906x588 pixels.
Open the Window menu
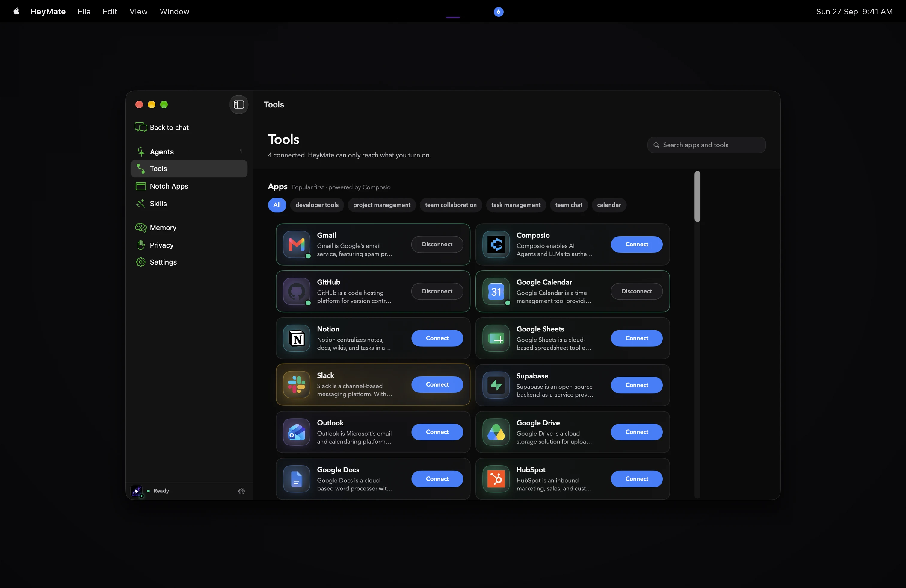pyautogui.click(x=174, y=11)
